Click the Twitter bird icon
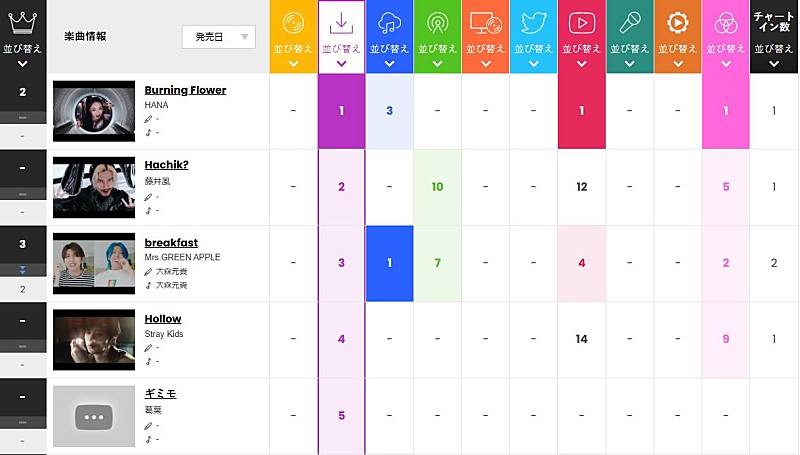 (533, 23)
